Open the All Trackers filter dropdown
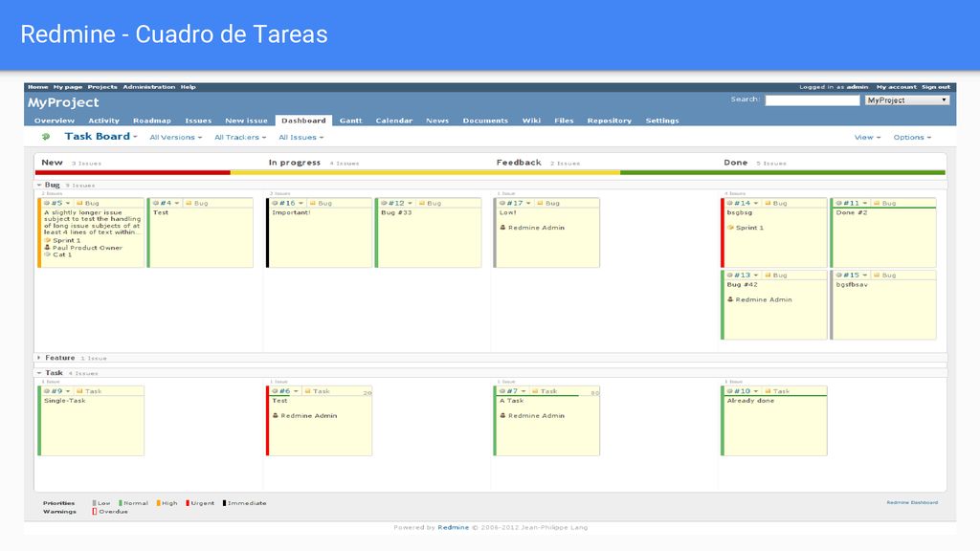This screenshot has height=551, width=980. (240, 138)
